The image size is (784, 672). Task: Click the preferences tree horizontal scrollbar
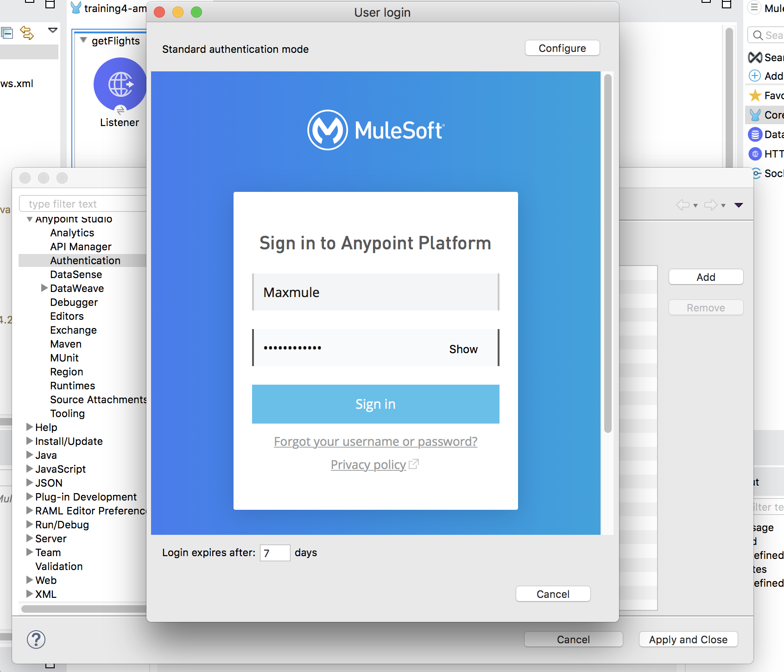[x=84, y=609]
